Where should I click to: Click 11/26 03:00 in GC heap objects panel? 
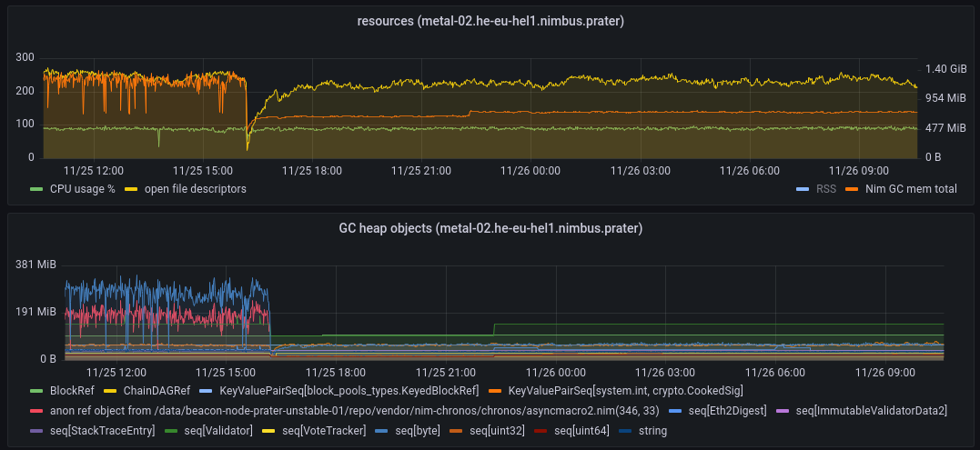[665, 373]
